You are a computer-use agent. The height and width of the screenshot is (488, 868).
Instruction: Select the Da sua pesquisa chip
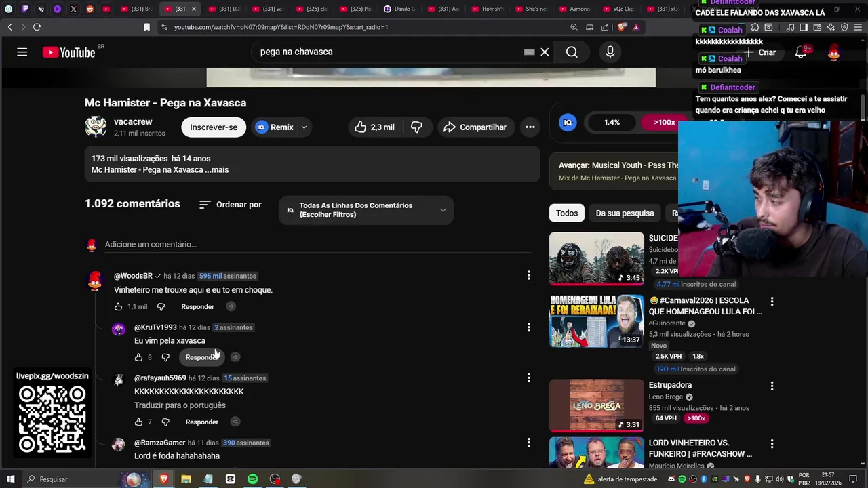625,213
